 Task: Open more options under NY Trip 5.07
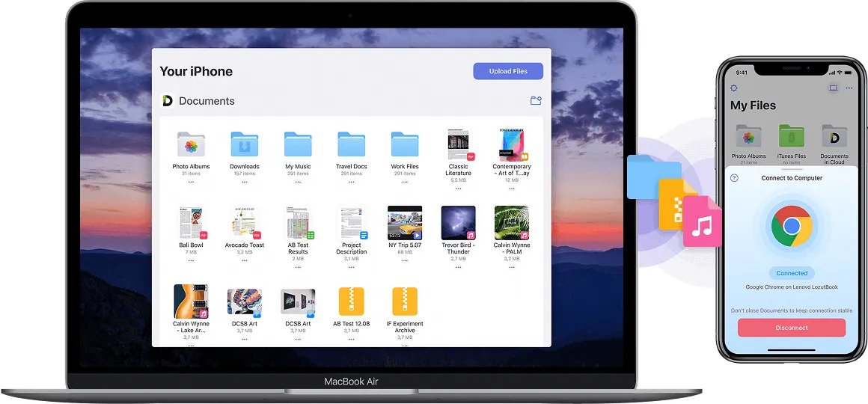click(x=405, y=260)
